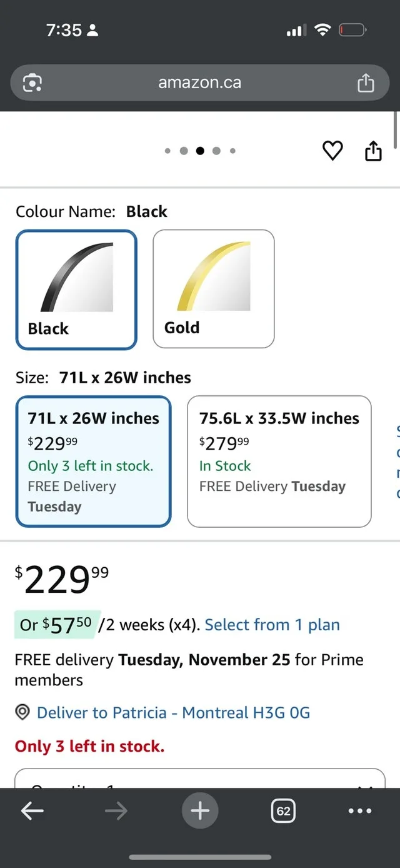Tap the delivery location pin icon
Screen dimensions: 400x868
(22, 712)
